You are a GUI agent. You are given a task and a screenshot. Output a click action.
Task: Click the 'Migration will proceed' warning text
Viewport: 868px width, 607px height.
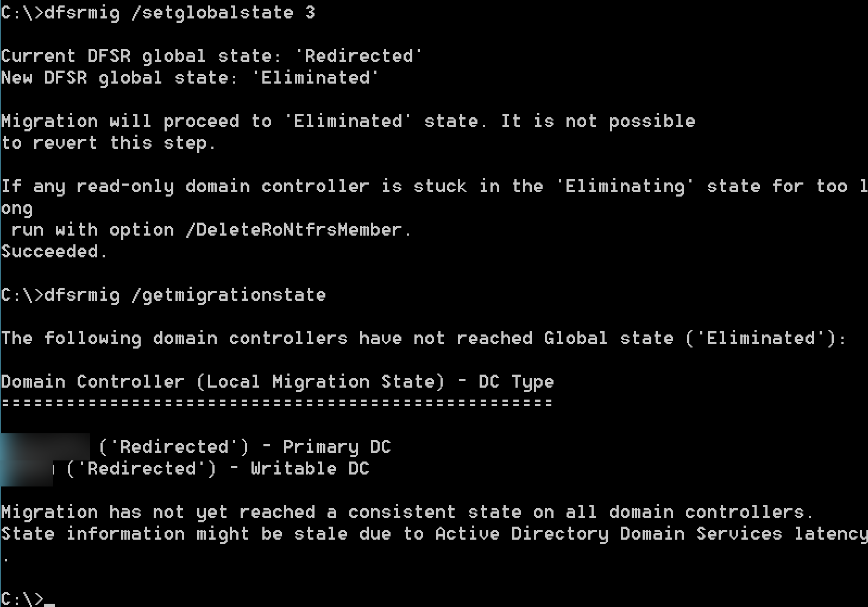pos(348,121)
